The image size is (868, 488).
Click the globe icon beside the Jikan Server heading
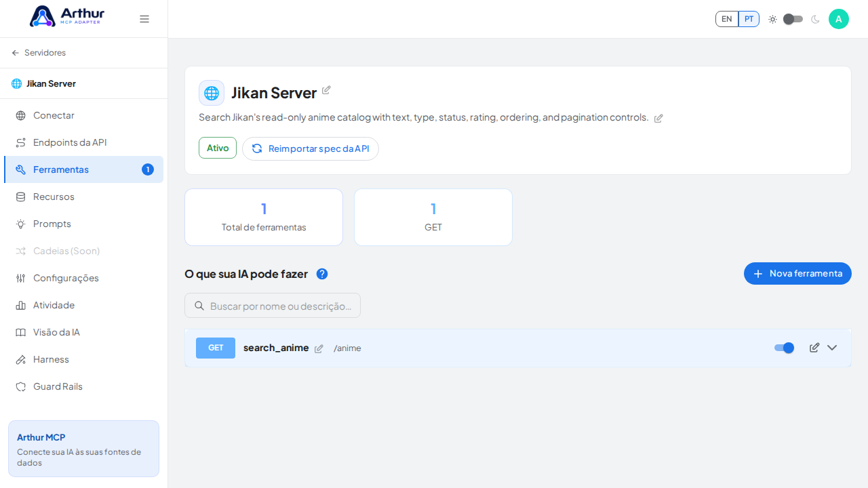pos(212,93)
